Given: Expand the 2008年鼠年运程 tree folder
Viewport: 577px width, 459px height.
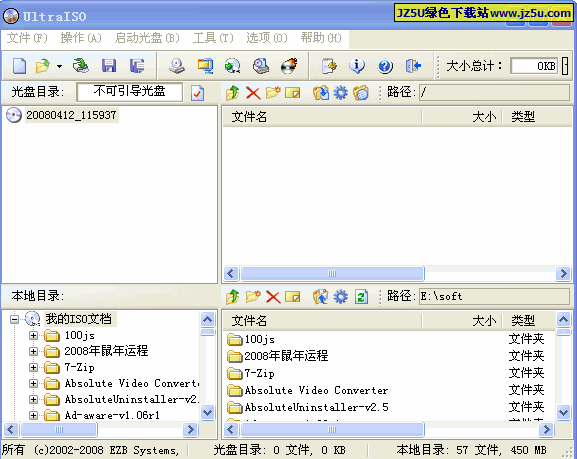Looking at the screenshot, I should pyautogui.click(x=33, y=352).
